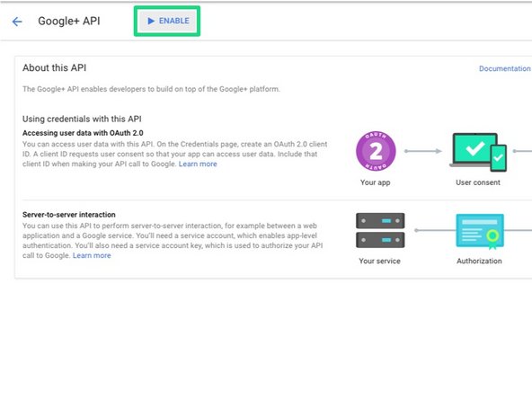532x399 pixels.
Task: Click the Accessing user data with OAuth 2.0 heading
Action: coord(83,133)
